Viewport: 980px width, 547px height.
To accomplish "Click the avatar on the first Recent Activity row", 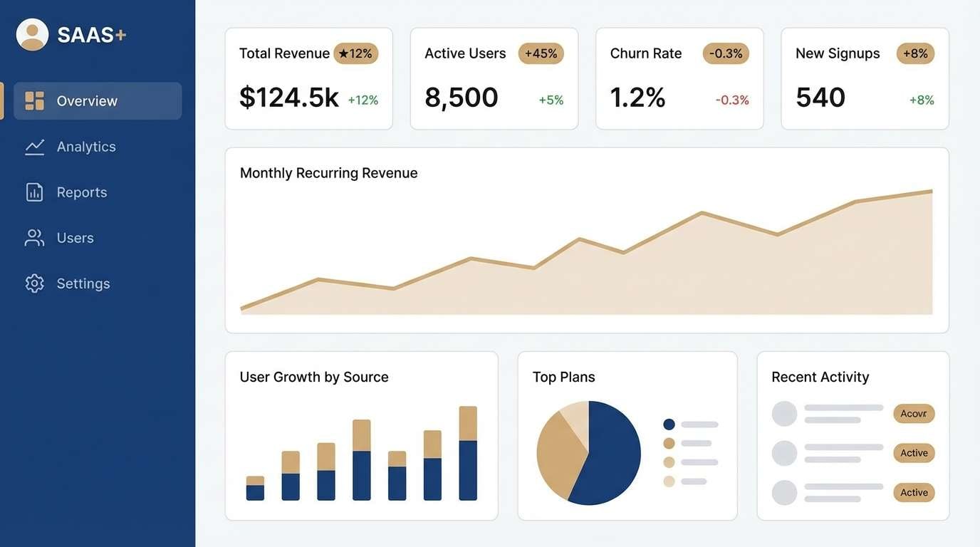I will pyautogui.click(x=784, y=414).
